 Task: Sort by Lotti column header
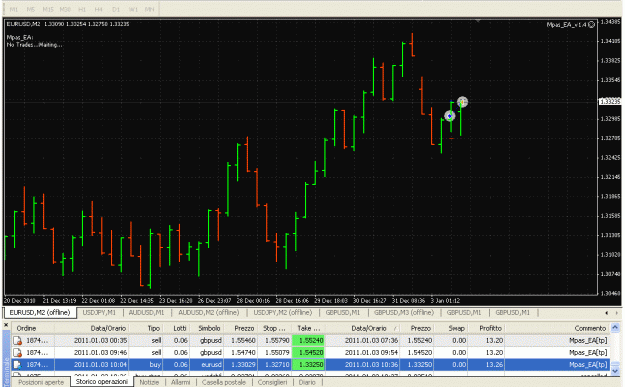177,328
